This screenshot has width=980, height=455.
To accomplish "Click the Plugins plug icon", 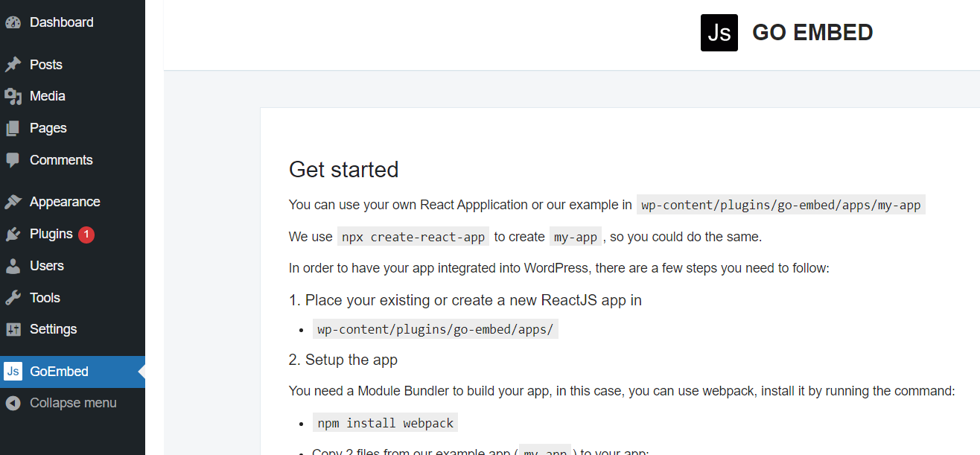I will (x=13, y=234).
